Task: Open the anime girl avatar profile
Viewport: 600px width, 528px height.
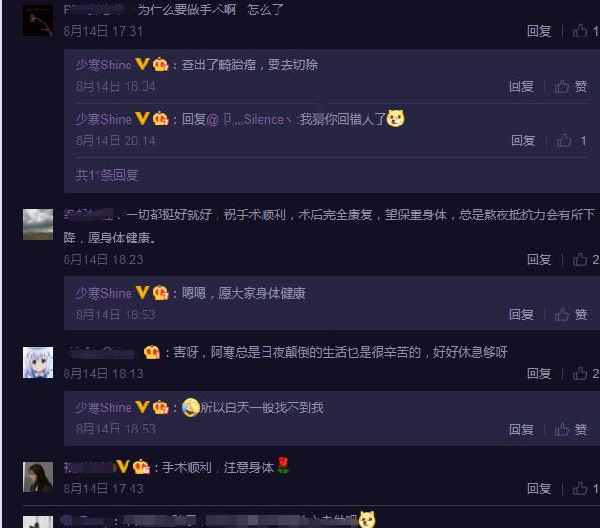Action: 38,362
